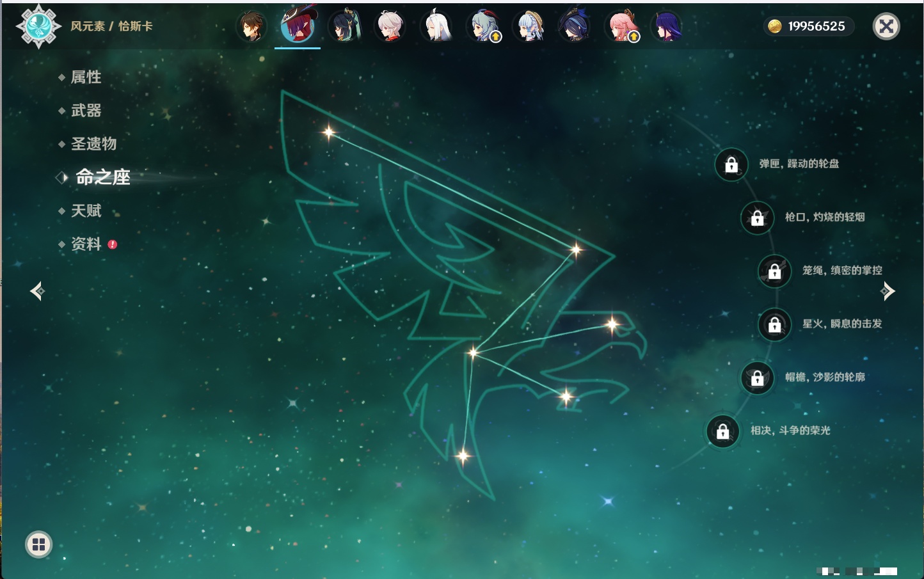Click the red alert badge beside 资料
The height and width of the screenshot is (579, 924).
click(113, 244)
